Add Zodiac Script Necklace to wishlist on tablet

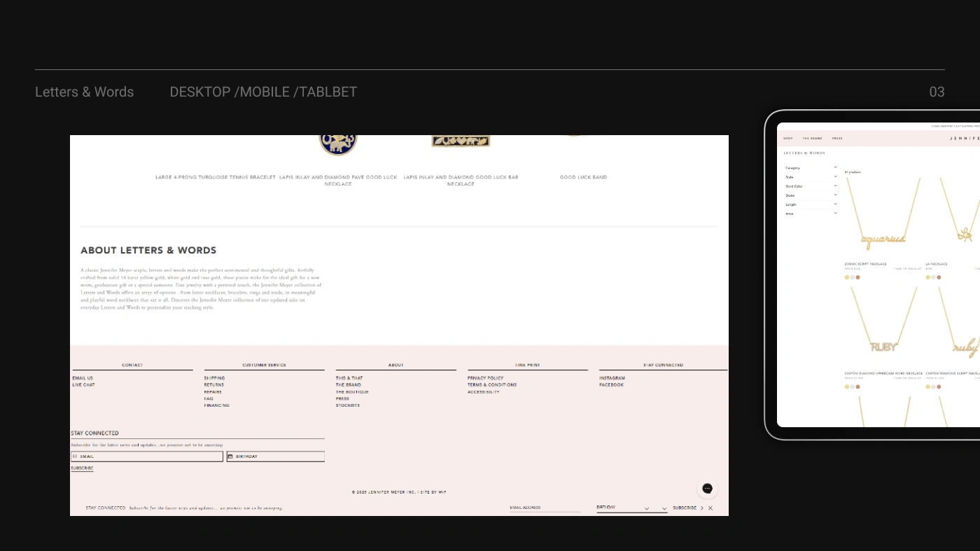908,269
